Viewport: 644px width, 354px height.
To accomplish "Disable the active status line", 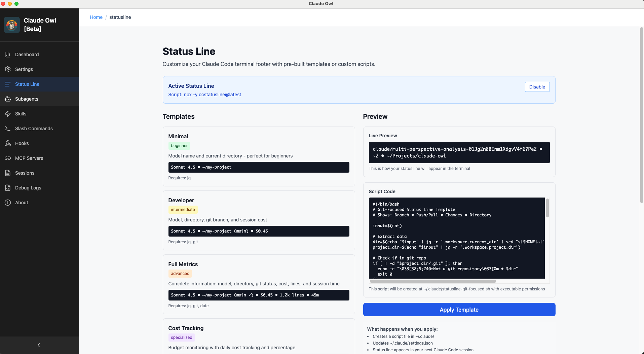I will 537,86.
